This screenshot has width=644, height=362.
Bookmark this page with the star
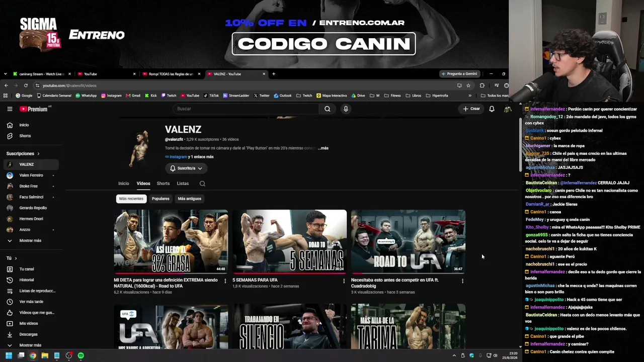point(468,85)
